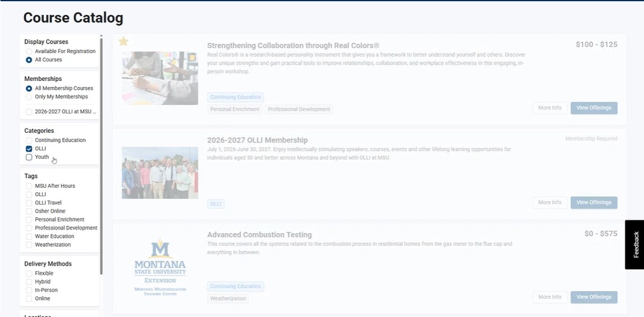The width and height of the screenshot is (644, 317).
Task: Select the In-Person delivery method
Action: tap(29, 290)
